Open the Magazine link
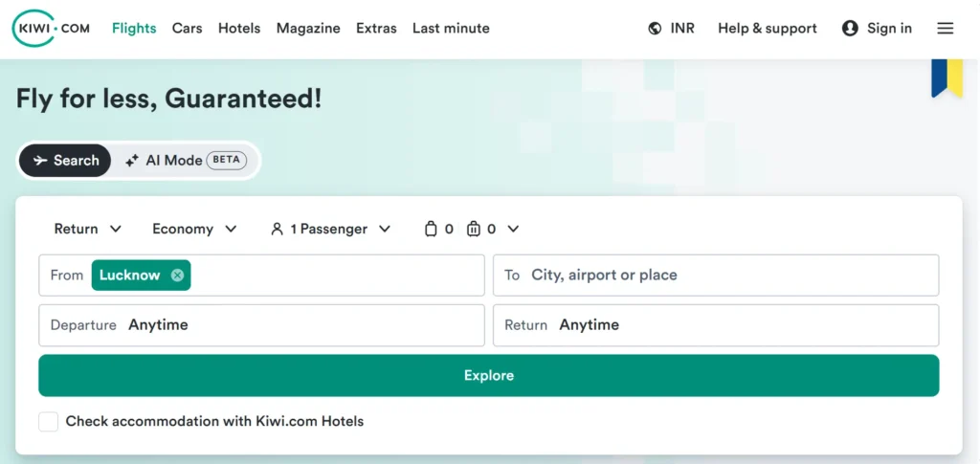980x464 pixels. tap(308, 28)
